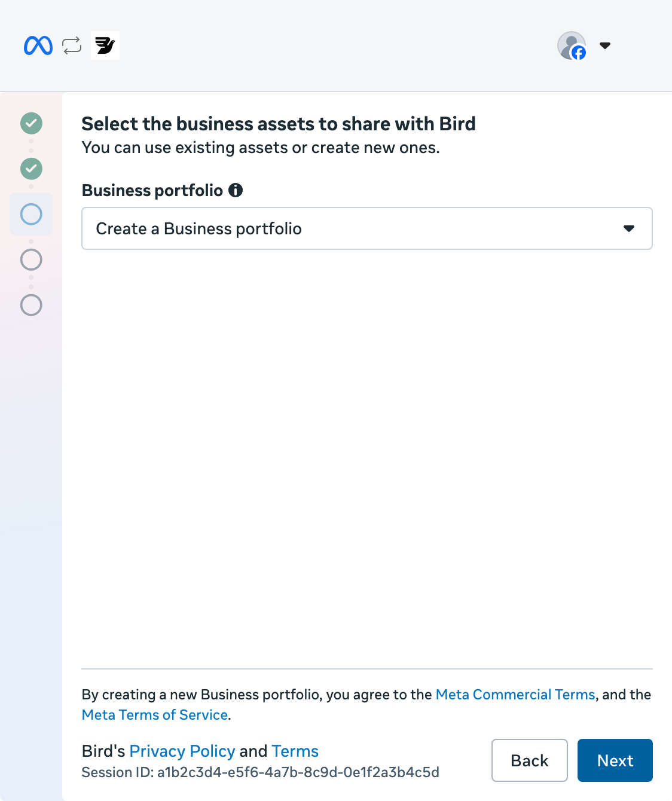The height and width of the screenshot is (801, 672).
Task: Open the account dropdown arrow
Action: [x=605, y=45]
